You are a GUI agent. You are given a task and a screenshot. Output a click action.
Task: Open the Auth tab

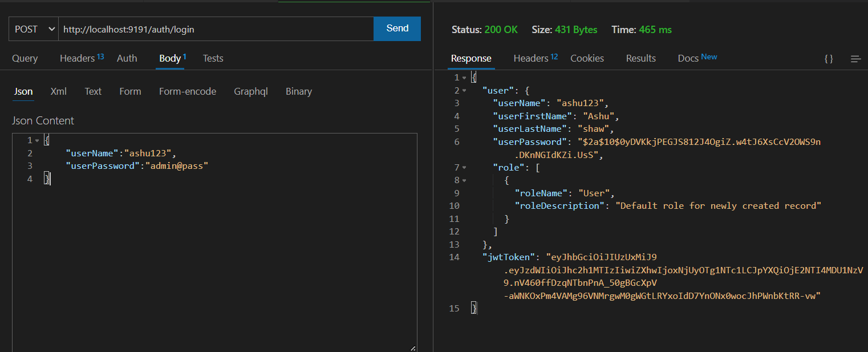point(127,58)
